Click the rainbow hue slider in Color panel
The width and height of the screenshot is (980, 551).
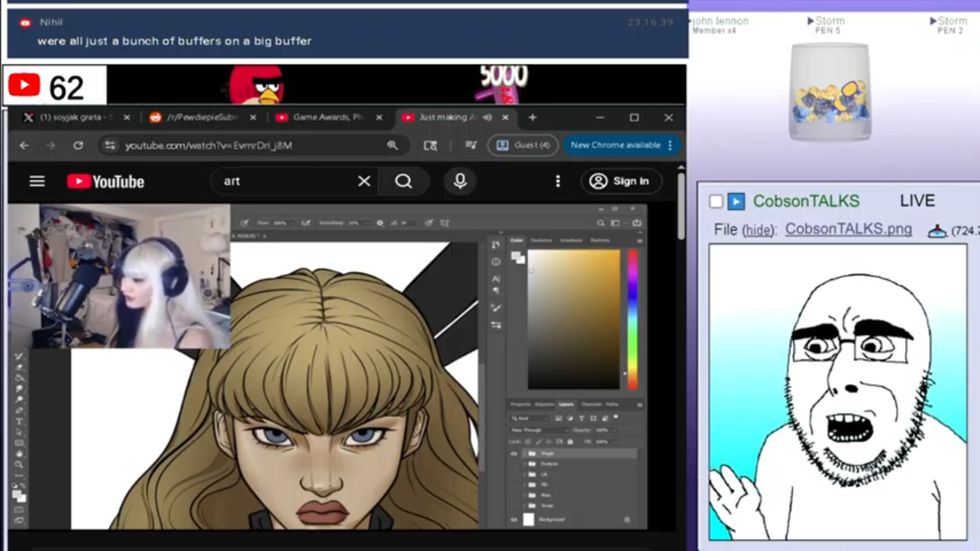pyautogui.click(x=633, y=319)
